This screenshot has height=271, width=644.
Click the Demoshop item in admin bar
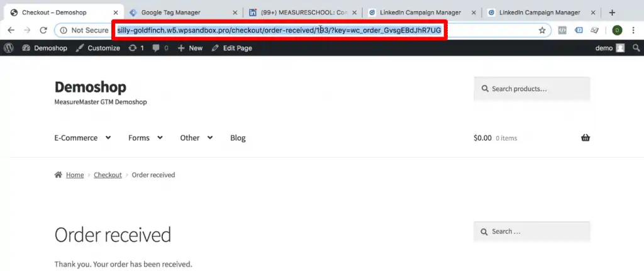45,48
